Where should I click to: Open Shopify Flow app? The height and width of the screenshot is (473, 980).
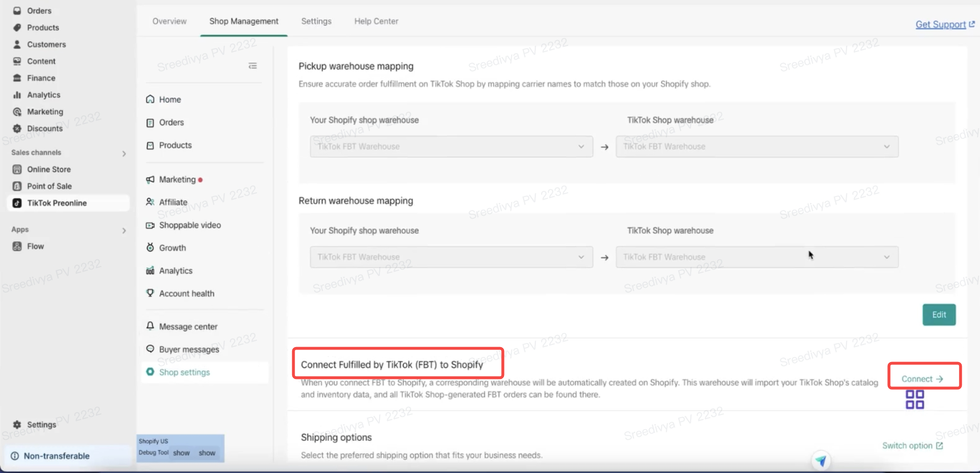click(35, 246)
